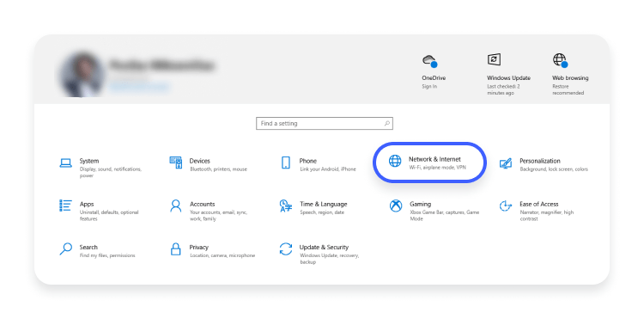Click 'Sign in' under OneDrive
The image size is (644, 319).
(x=429, y=86)
